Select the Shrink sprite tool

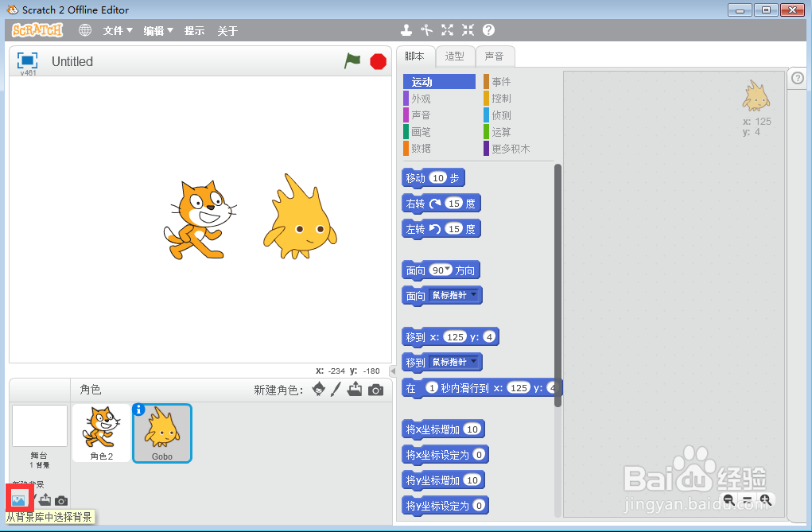[468, 30]
